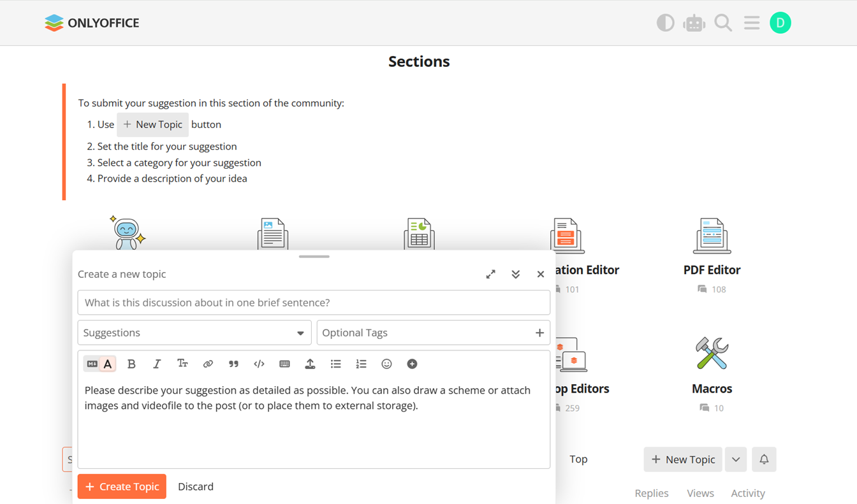
Task: Upload a file in composer
Action: tap(310, 364)
